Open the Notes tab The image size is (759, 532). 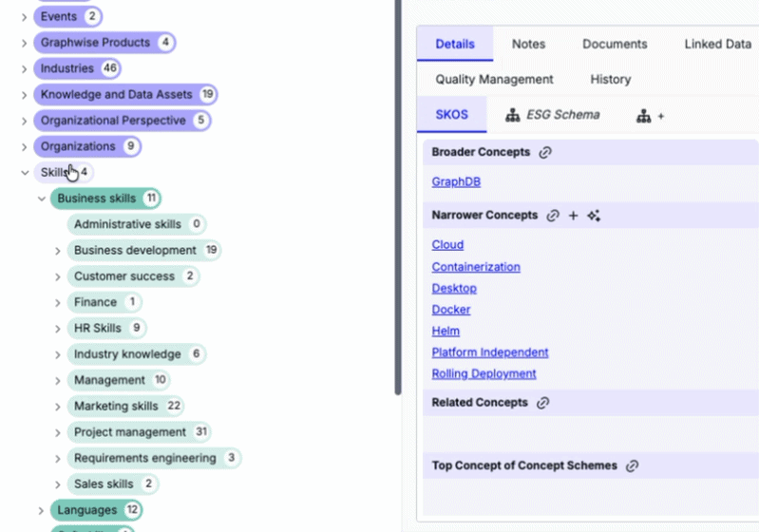(x=528, y=44)
